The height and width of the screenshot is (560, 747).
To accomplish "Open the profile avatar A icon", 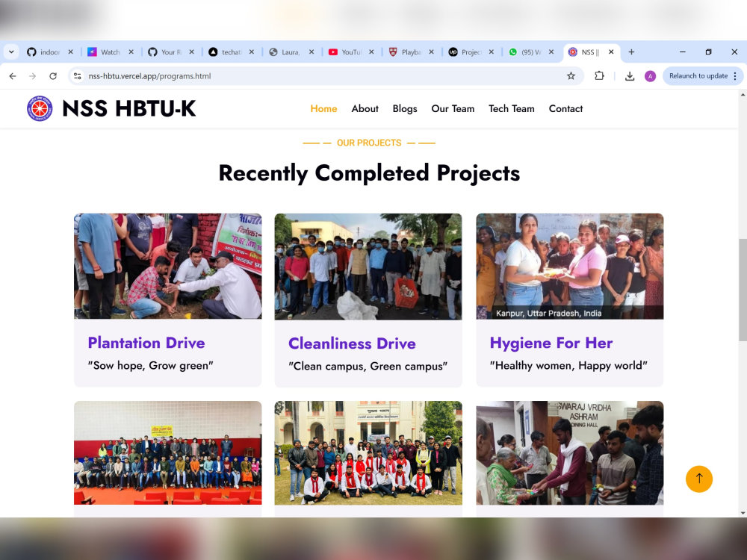I will pyautogui.click(x=650, y=76).
